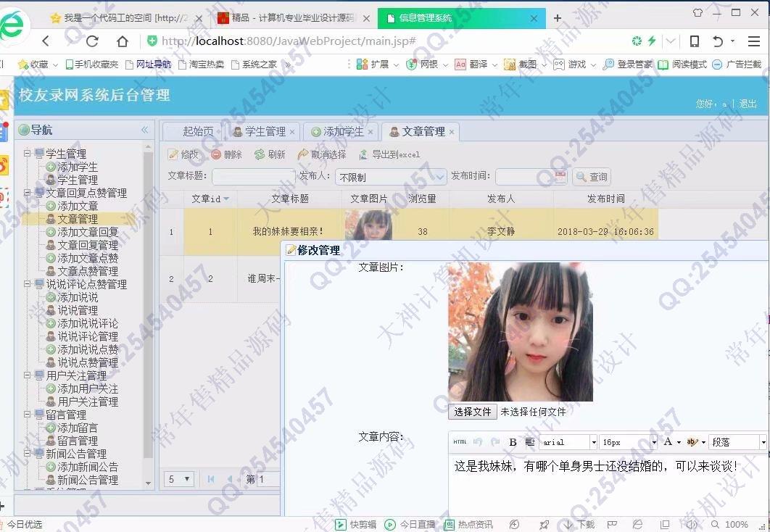This screenshot has height=532, width=770.
Task: Click 导出到excel export icon
Action: pyautogui.click(x=364, y=154)
